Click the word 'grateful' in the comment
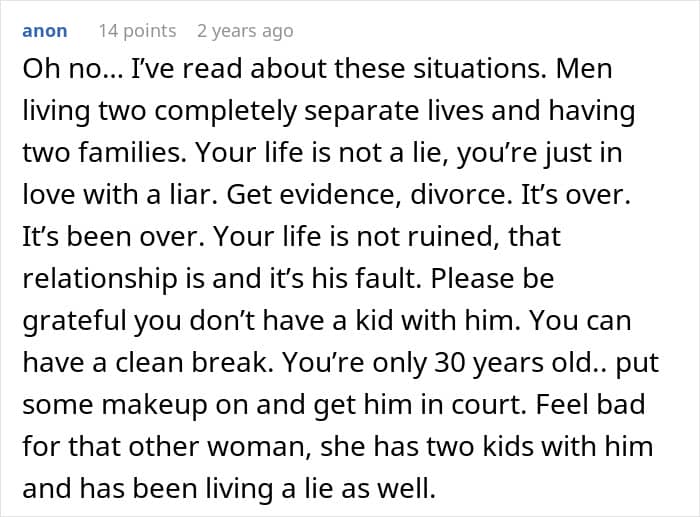This screenshot has width=700, height=517. point(74,321)
